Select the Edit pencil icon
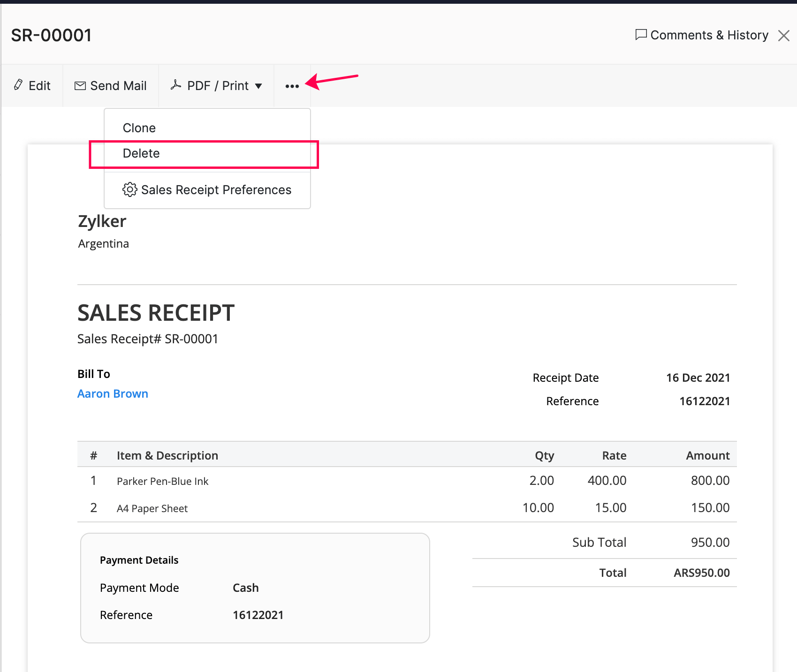The width and height of the screenshot is (797, 672). [x=18, y=85]
